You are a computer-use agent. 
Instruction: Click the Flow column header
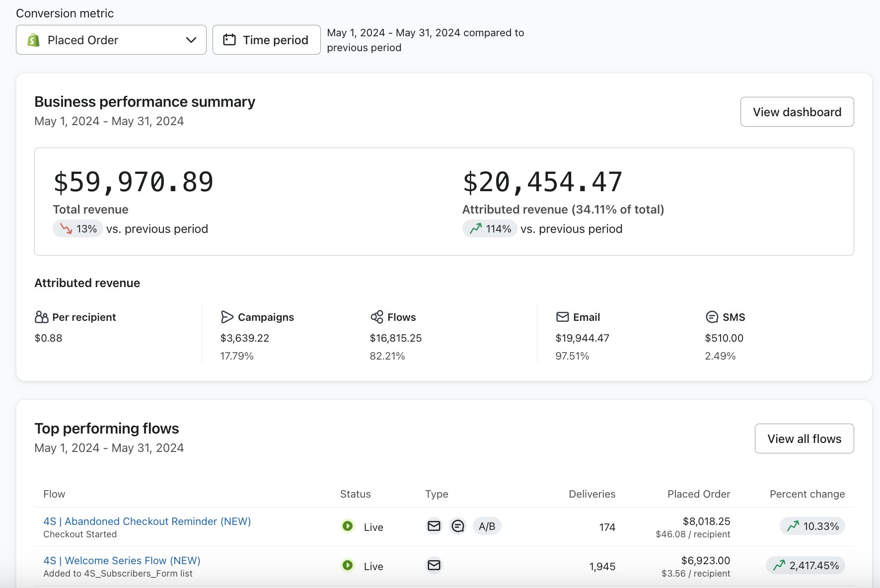(54, 494)
